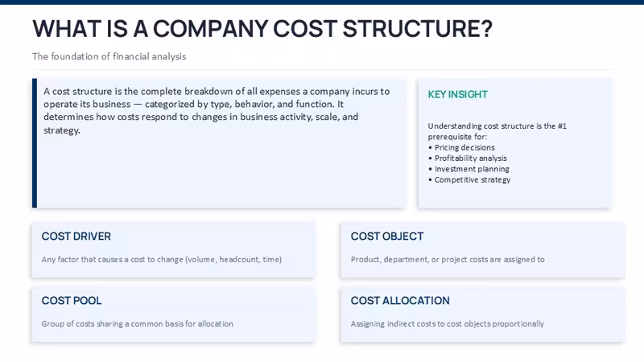This screenshot has height=362, width=644.
Task: Click the cost pool description text
Action: [137, 323]
